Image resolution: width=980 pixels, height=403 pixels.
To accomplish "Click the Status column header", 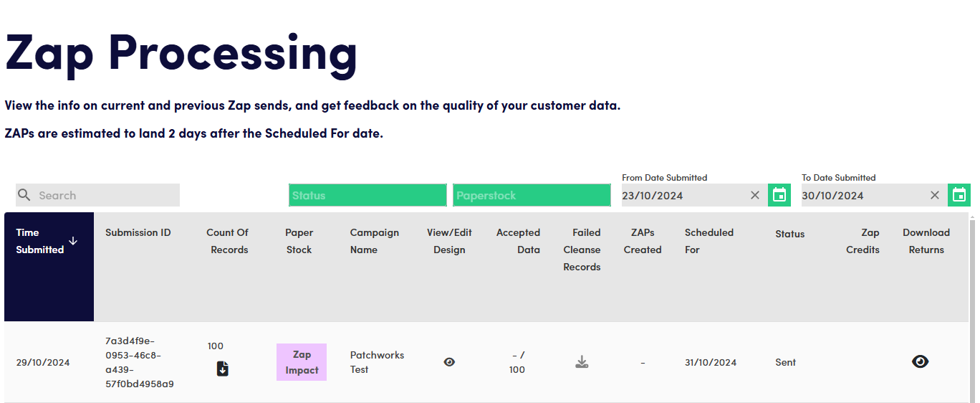I will pyautogui.click(x=789, y=234).
